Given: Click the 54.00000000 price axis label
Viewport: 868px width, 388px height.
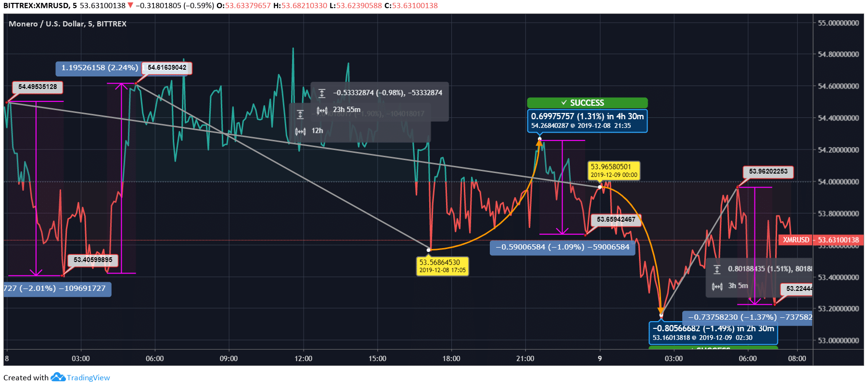Looking at the screenshot, I should 839,182.
